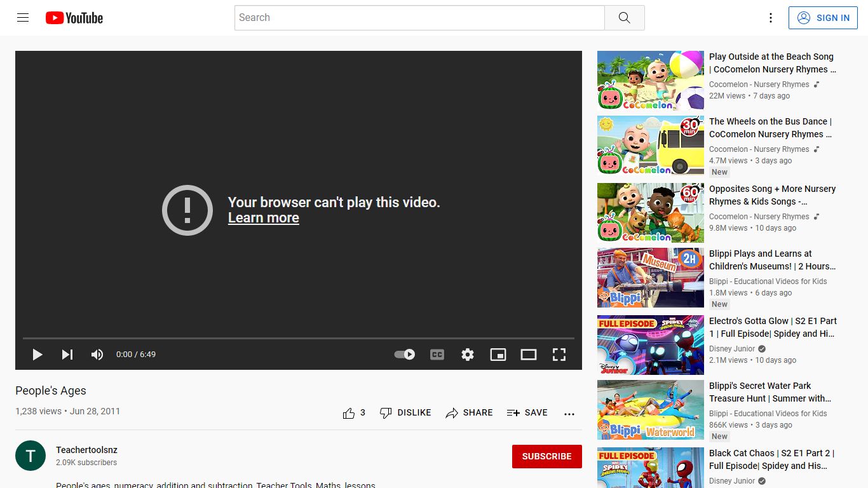SAVE the video to a playlist
The image size is (868, 488).
(527, 413)
